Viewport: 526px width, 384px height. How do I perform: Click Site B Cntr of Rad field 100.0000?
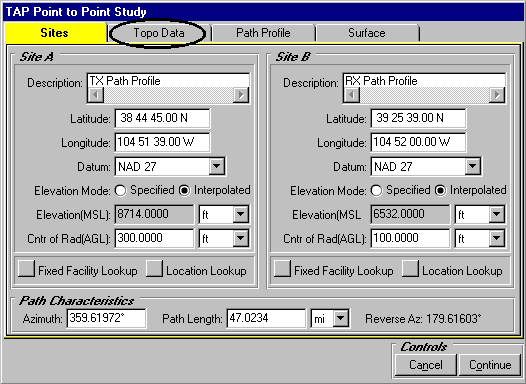[x=410, y=238]
